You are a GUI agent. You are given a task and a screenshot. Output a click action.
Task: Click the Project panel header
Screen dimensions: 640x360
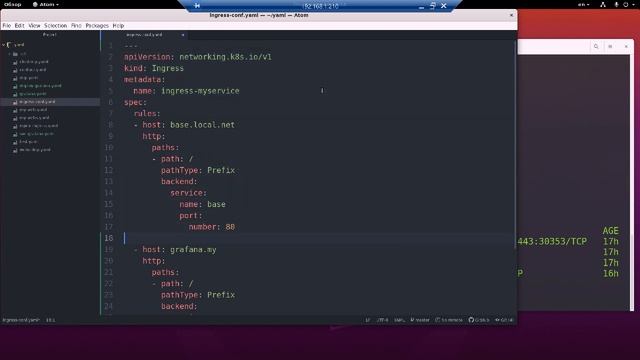pyautogui.click(x=50, y=35)
